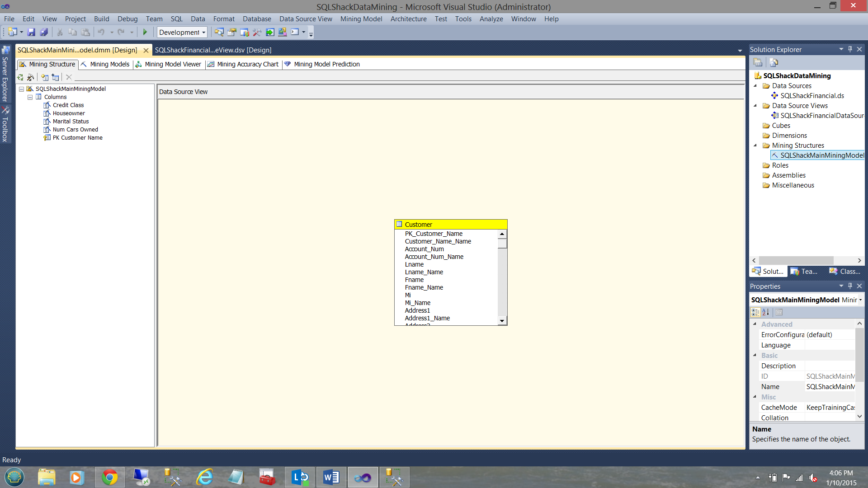868x488 pixels.
Task: Open Google Chrome from the taskbar
Action: tap(109, 477)
